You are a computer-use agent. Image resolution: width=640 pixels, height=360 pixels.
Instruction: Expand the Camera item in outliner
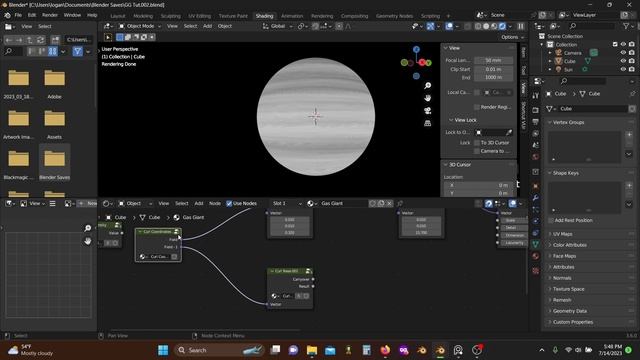(x=550, y=53)
